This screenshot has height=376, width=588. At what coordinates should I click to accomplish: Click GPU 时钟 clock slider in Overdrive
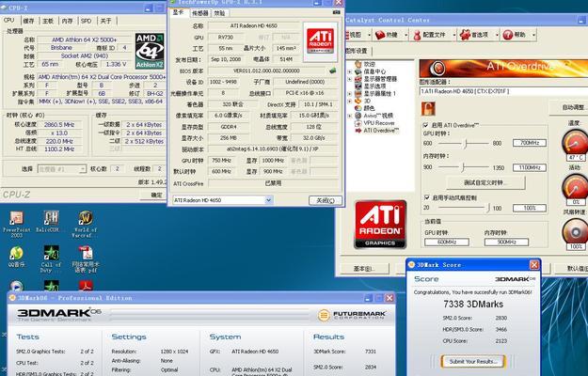[x=464, y=144]
